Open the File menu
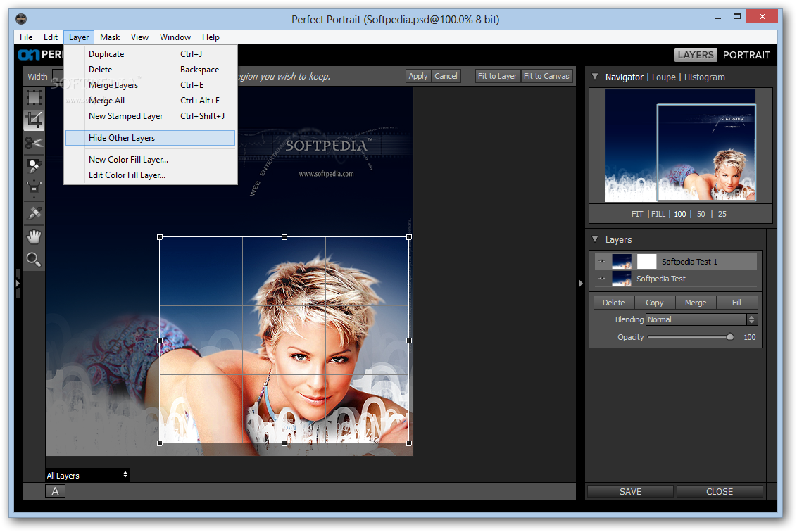797x532 pixels. (26, 37)
